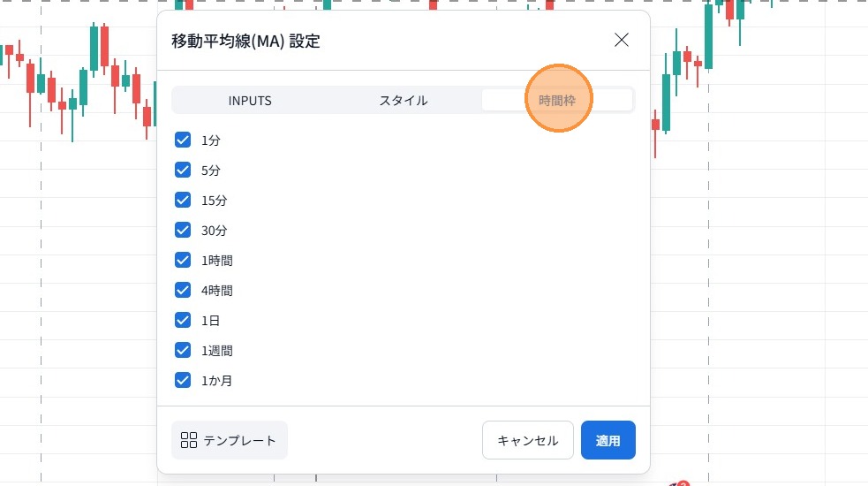
Task: Uncheck the 1分 timeframe checkbox
Action: pyautogui.click(x=183, y=140)
